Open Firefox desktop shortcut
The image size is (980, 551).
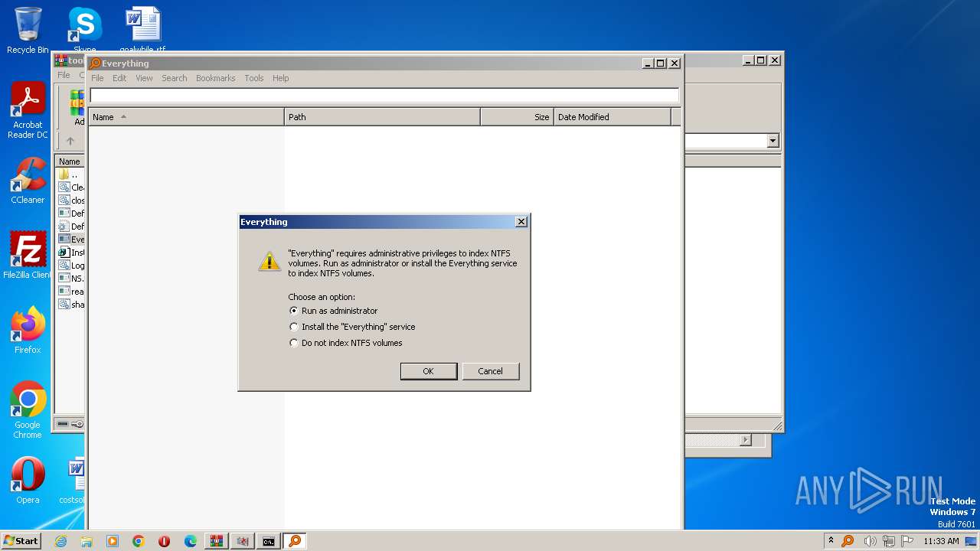28,331
